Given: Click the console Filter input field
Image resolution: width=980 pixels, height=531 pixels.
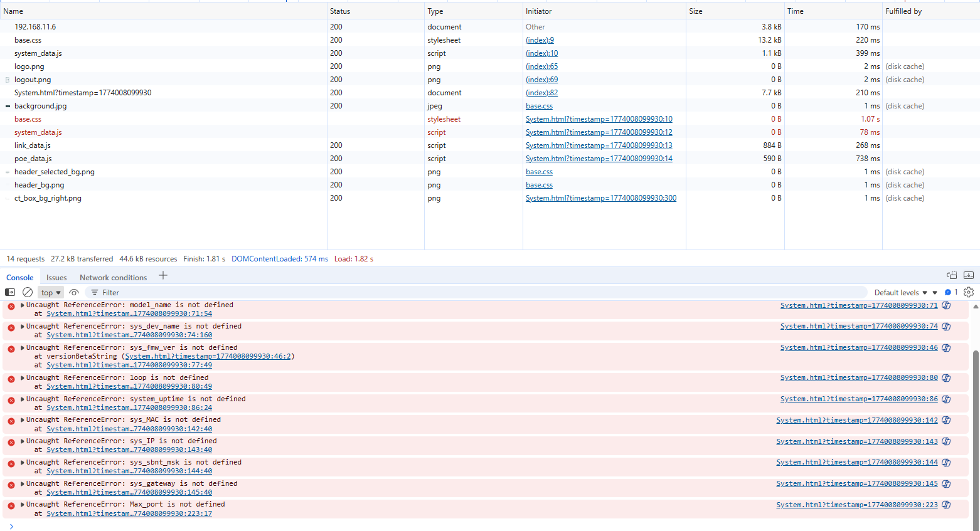Looking at the screenshot, I should (x=477, y=293).
